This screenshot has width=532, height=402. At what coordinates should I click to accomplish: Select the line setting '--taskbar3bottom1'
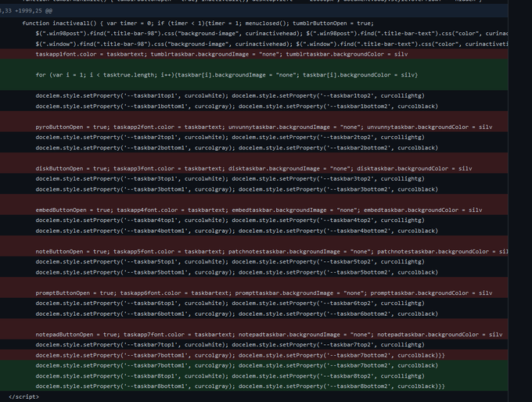[x=253, y=189]
